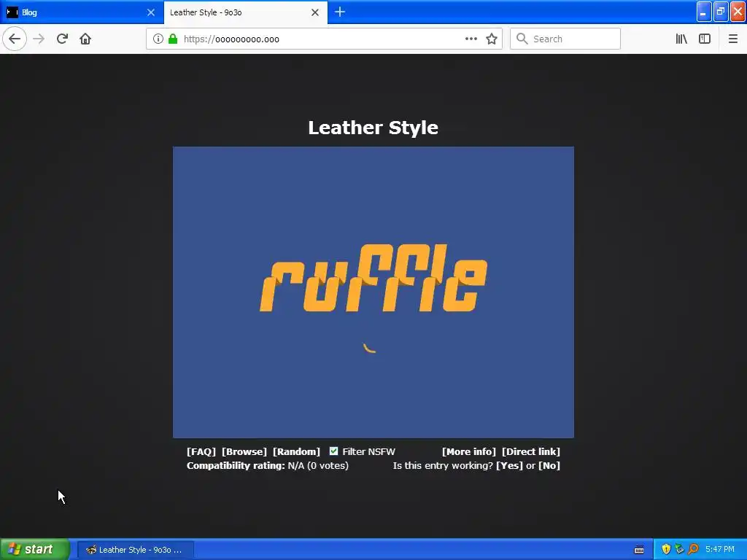
Task: Toggle the sidebar view icon
Action: [x=704, y=39]
